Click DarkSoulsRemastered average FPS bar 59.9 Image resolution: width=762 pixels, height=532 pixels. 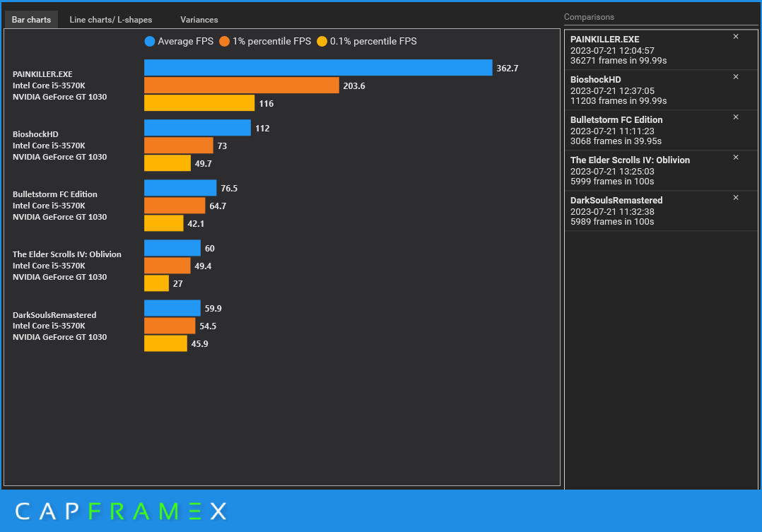click(x=172, y=308)
